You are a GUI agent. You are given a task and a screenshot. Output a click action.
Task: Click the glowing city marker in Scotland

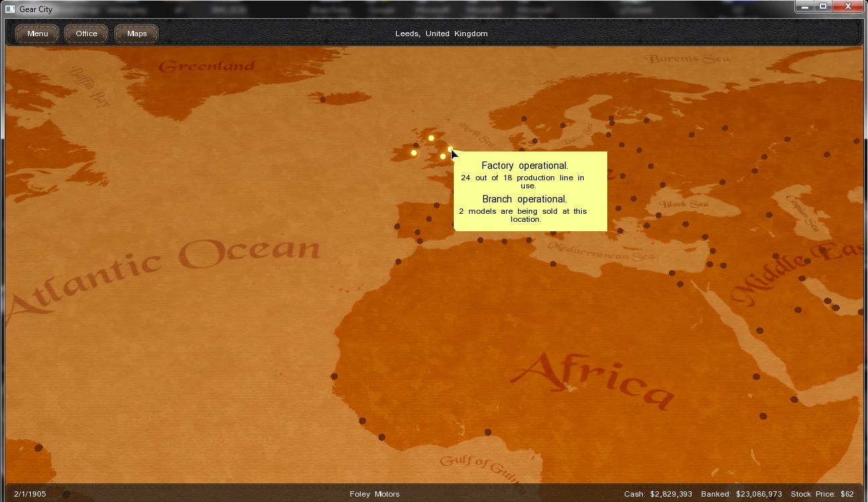click(x=431, y=138)
